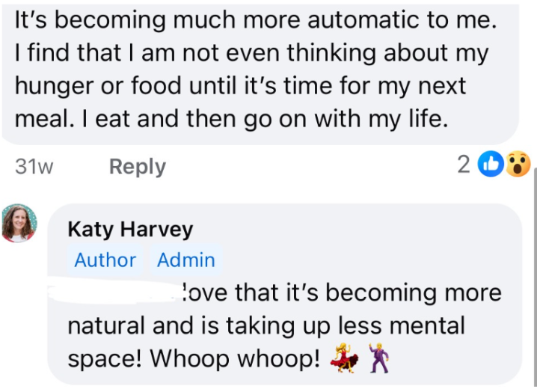Click the blue thumbs-up Like reaction icon
Screen dimensions: 537x392
491,165
